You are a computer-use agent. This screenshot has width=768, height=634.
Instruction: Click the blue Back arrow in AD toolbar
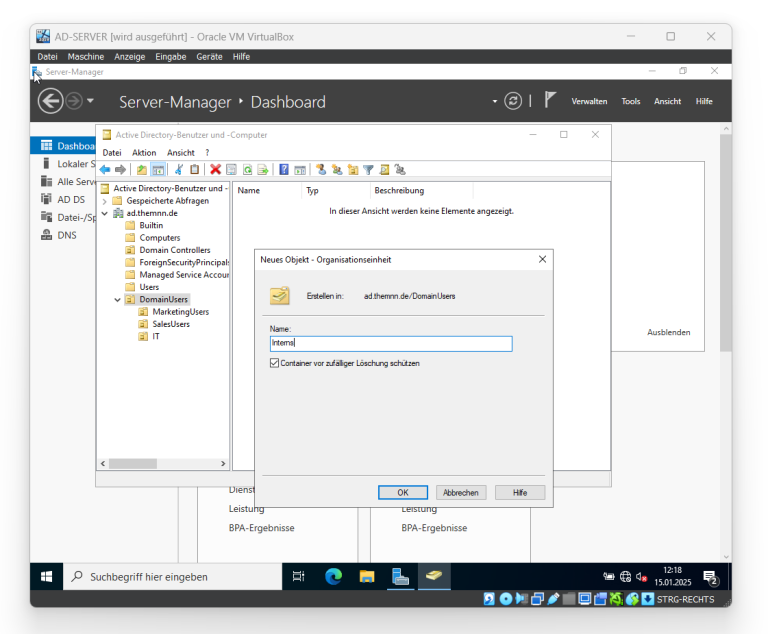[105, 170]
